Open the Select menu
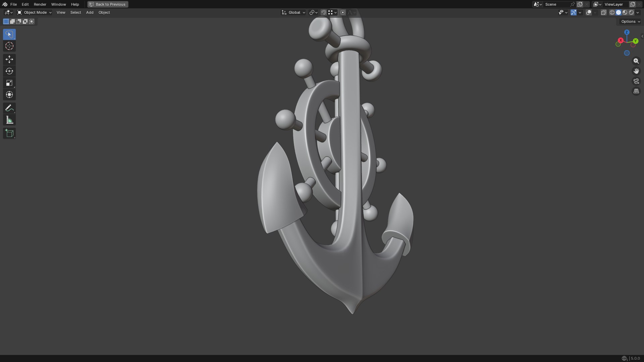The height and width of the screenshot is (362, 644). pos(75,12)
